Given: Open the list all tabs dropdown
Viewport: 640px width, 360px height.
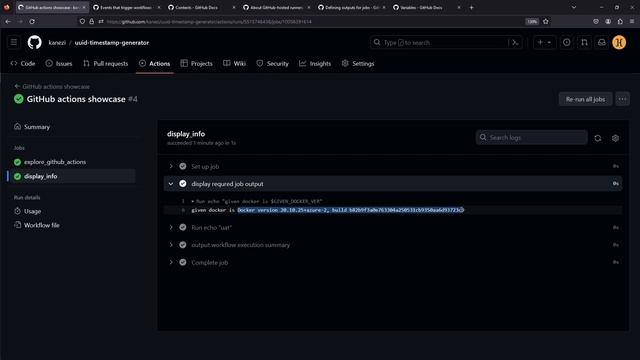Looking at the screenshot, I should click(574, 7).
